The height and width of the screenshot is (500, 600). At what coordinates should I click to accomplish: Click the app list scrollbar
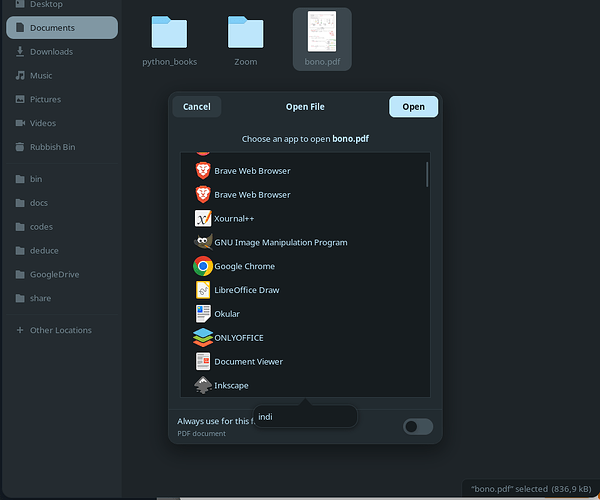[427, 174]
